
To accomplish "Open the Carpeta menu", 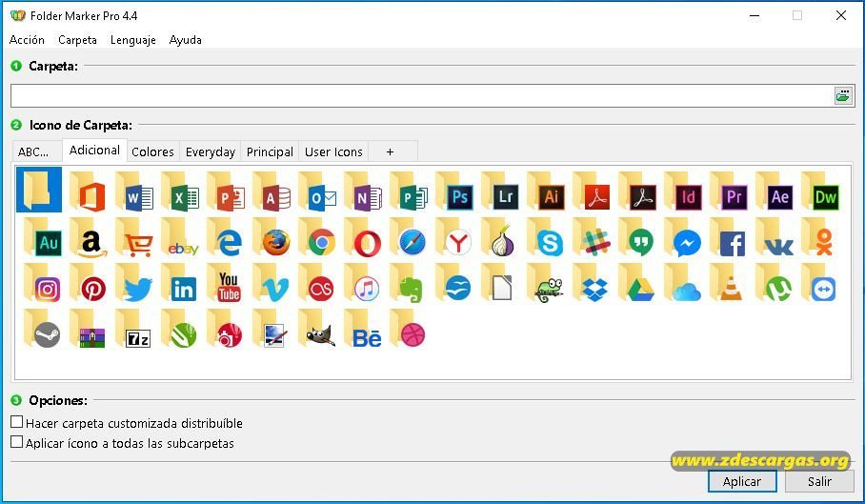I will click(77, 40).
